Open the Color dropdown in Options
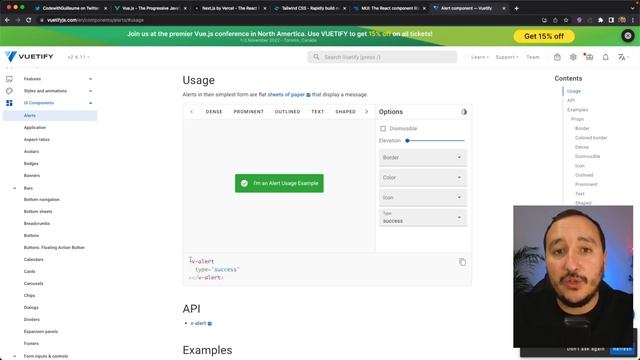The height and width of the screenshot is (360, 640). point(423,178)
